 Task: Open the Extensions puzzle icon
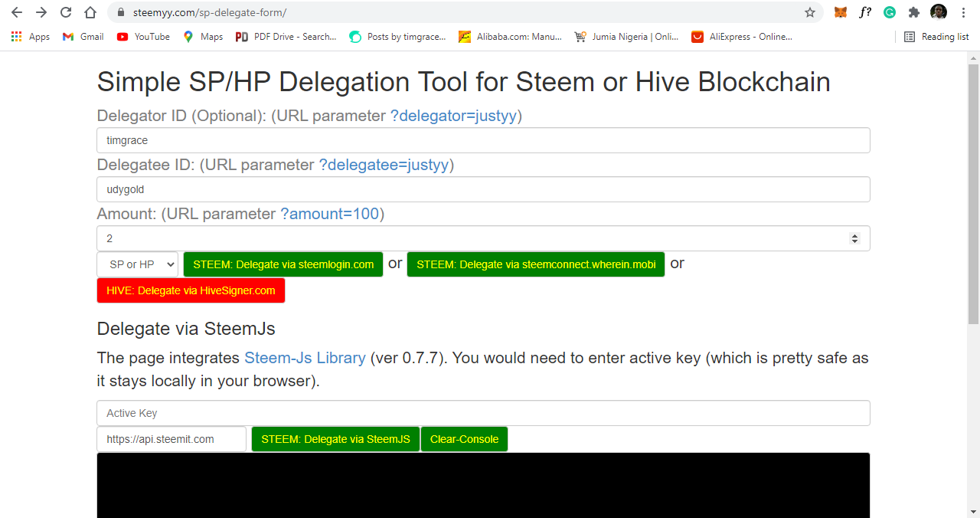914,12
